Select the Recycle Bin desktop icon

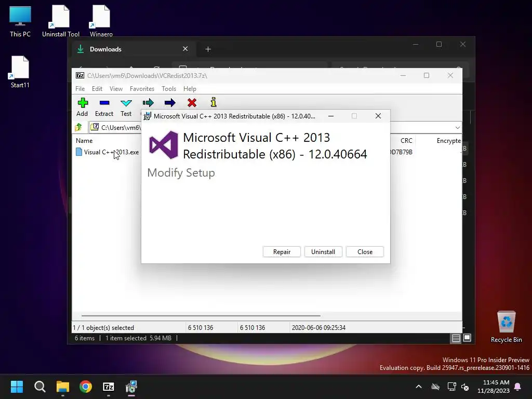(506, 327)
